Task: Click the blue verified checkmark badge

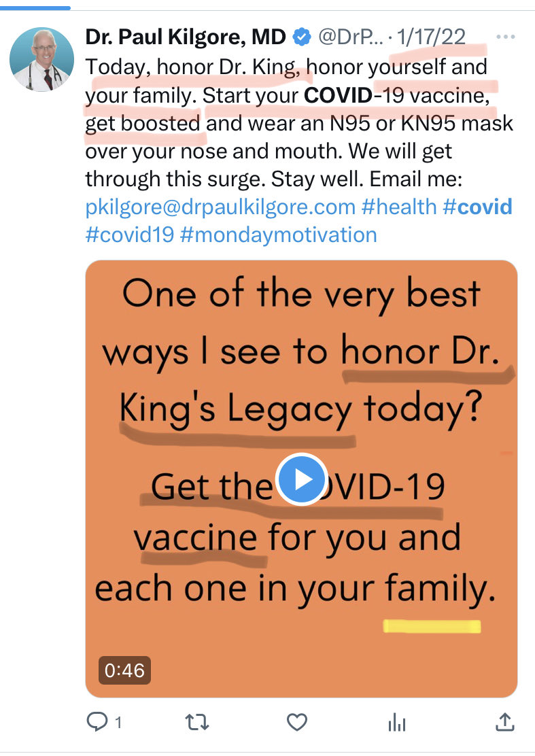Action: [302, 37]
